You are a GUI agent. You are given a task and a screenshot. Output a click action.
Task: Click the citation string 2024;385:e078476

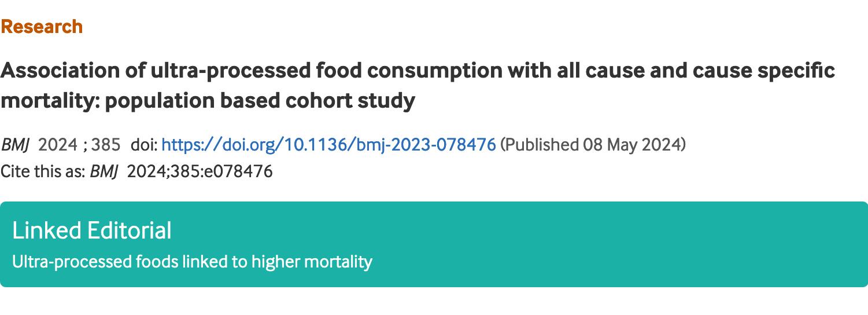200,172
